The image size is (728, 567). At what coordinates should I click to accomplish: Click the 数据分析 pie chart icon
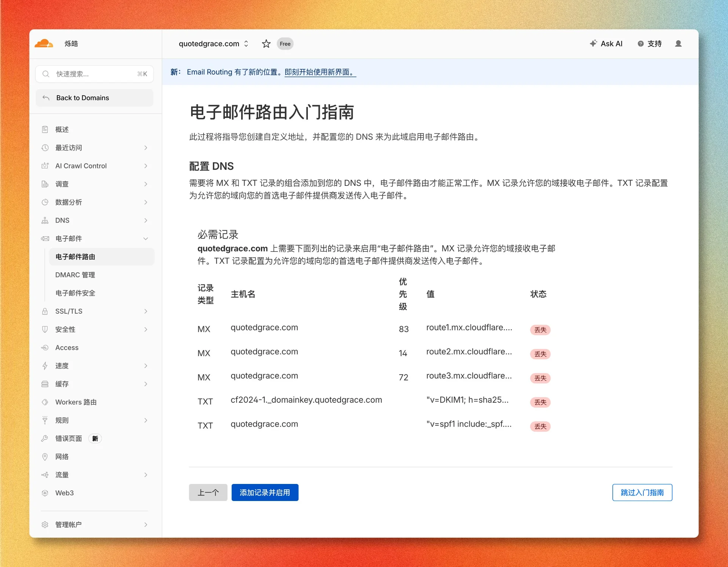[x=45, y=202]
